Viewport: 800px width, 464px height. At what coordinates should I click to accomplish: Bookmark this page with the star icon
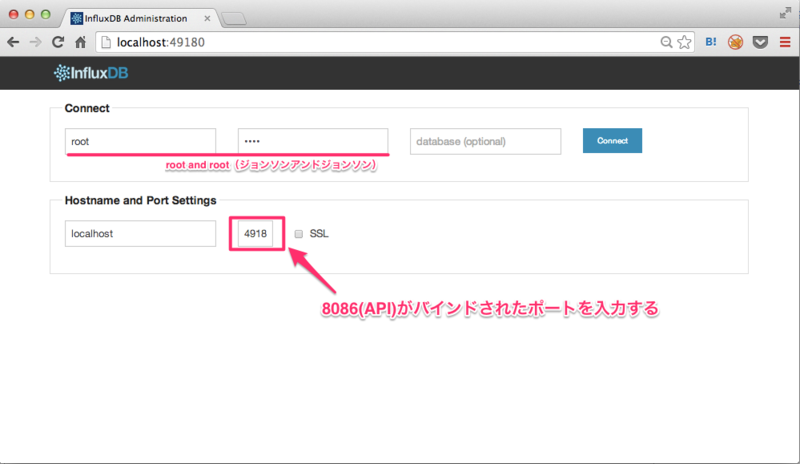point(684,42)
